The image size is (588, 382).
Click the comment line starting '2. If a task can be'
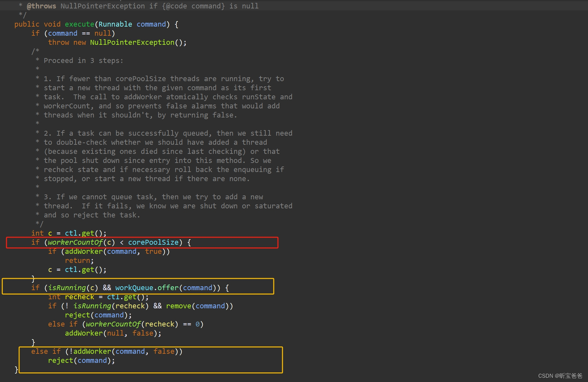pyautogui.click(x=168, y=133)
